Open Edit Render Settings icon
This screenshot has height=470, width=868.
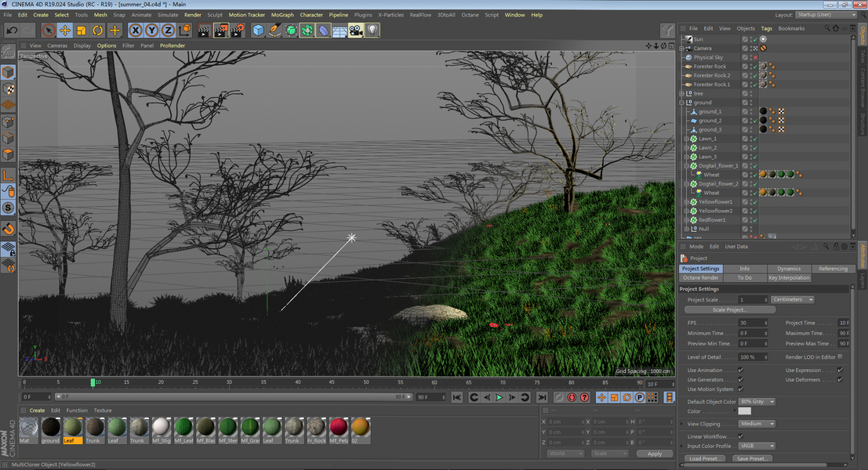238,31
